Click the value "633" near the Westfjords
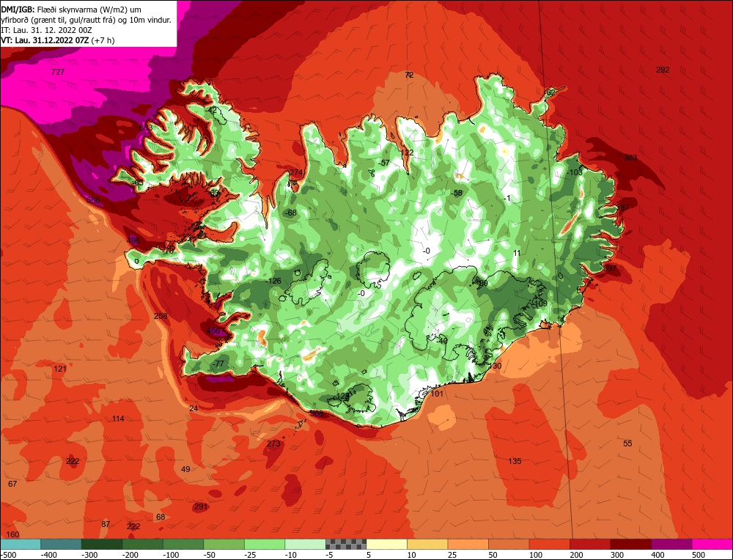Viewport: 733px width, 560px height. [x=146, y=127]
